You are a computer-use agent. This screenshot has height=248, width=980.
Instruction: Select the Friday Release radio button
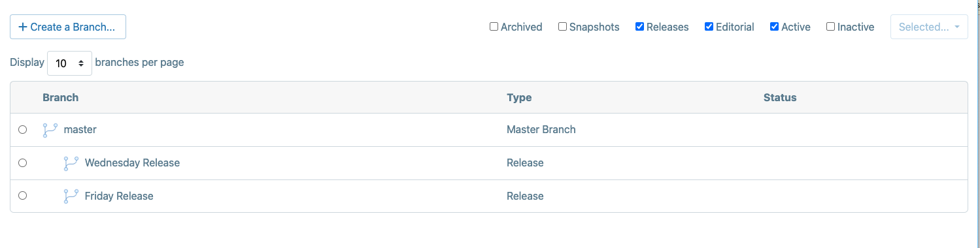point(23,195)
